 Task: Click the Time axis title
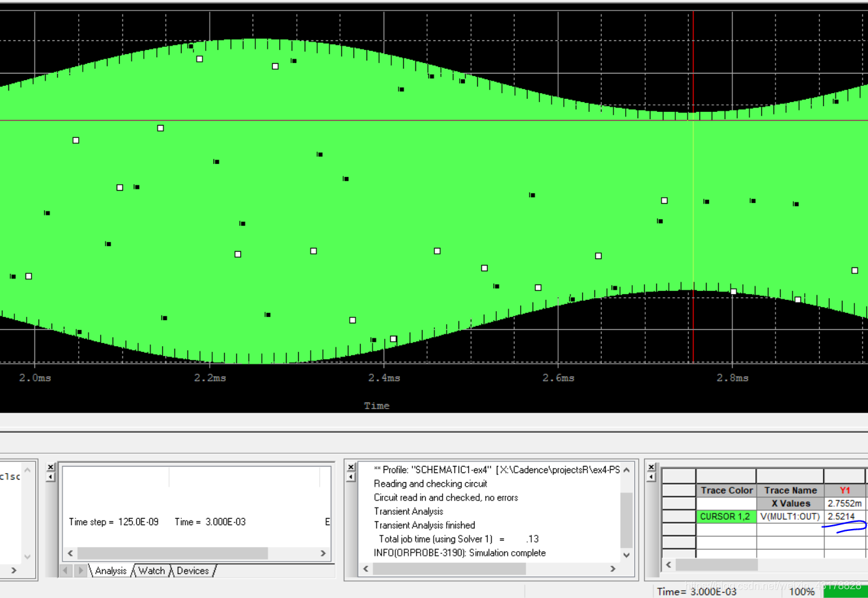pos(376,405)
